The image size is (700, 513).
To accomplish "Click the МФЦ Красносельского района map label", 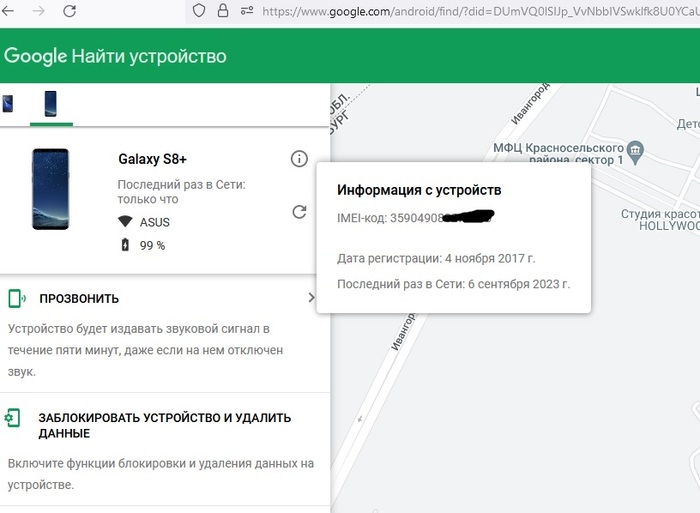I will point(558,154).
